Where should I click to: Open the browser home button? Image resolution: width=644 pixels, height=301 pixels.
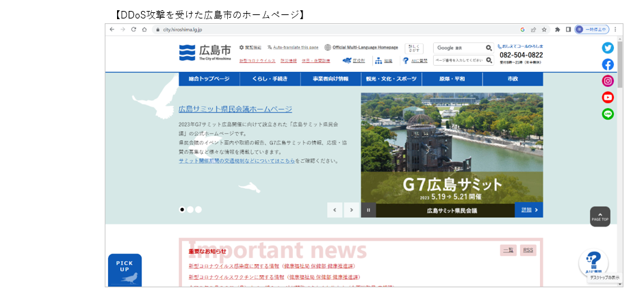coord(144,29)
